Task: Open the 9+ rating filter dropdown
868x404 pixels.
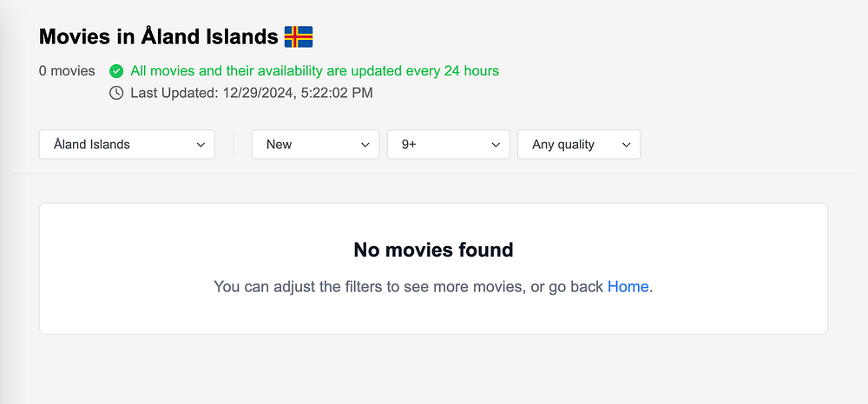Action: (x=448, y=145)
